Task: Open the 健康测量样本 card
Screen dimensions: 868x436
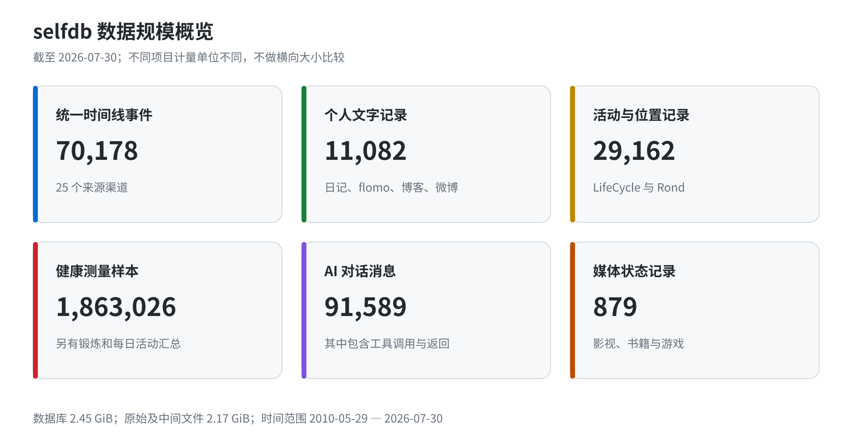Action: pyautogui.click(x=157, y=310)
